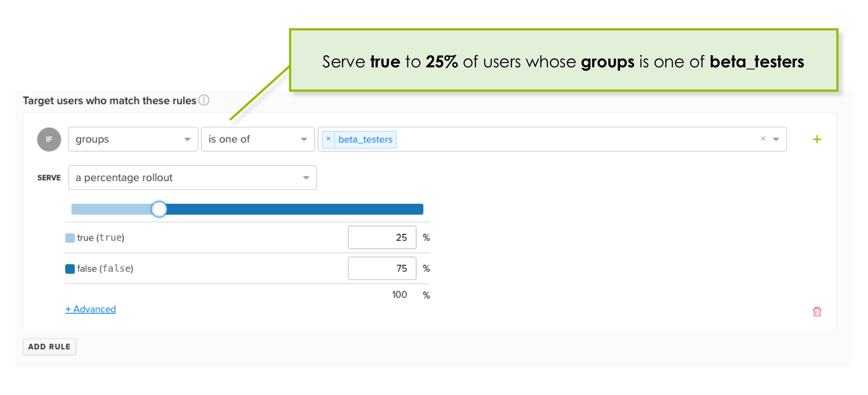
Task: Delete this rule via the trash icon
Action: click(x=818, y=312)
